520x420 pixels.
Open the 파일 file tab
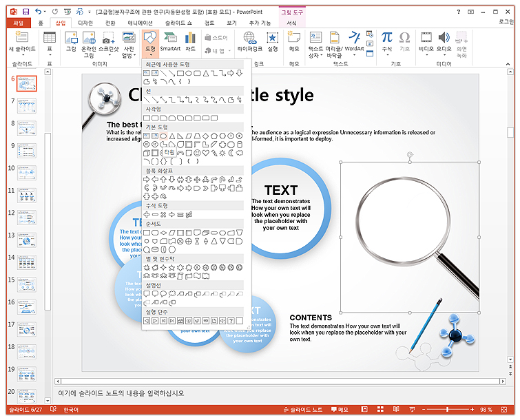point(19,23)
